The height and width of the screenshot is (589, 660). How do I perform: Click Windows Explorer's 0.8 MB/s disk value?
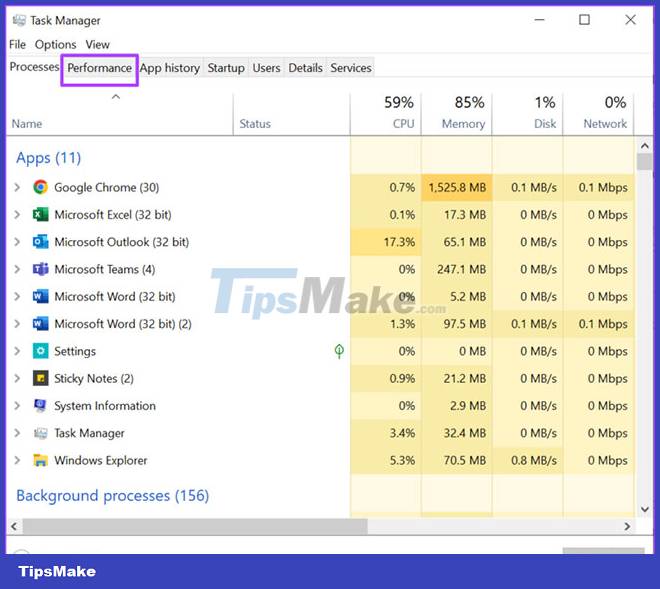534,461
